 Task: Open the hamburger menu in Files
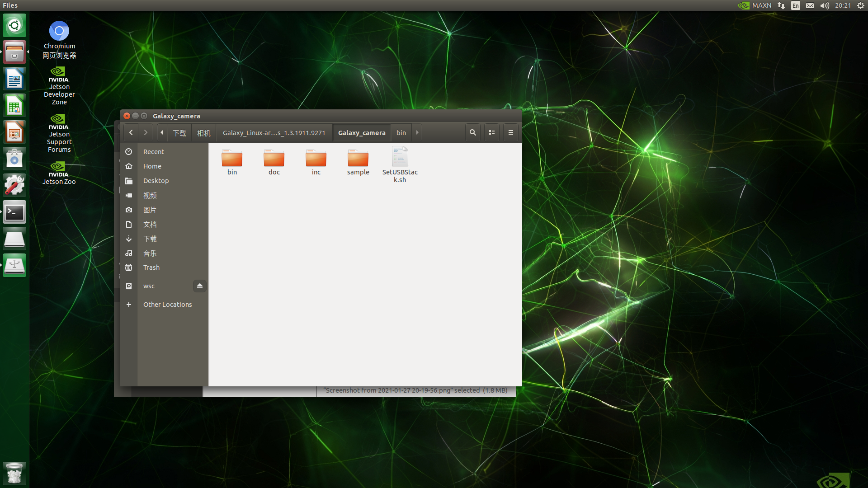511,132
